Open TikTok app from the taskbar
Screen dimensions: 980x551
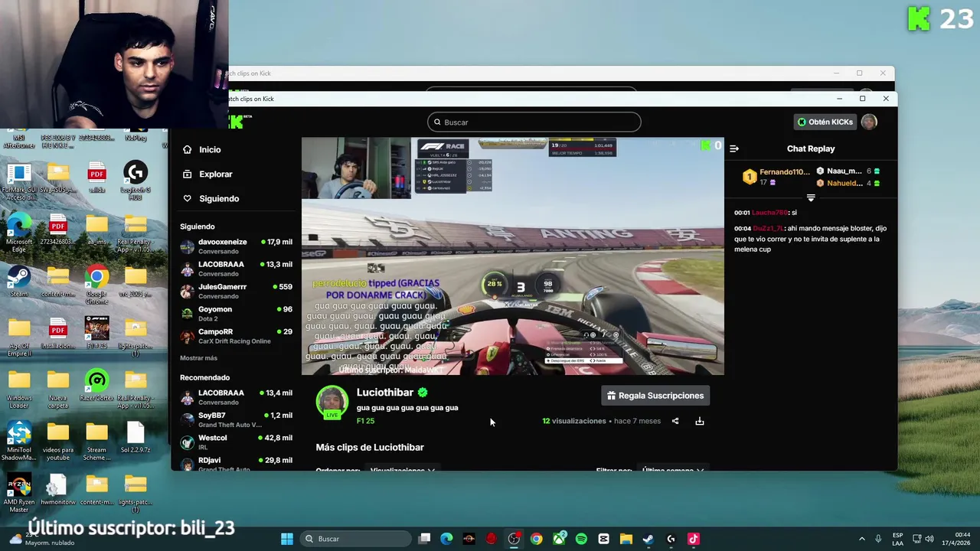[694, 539]
